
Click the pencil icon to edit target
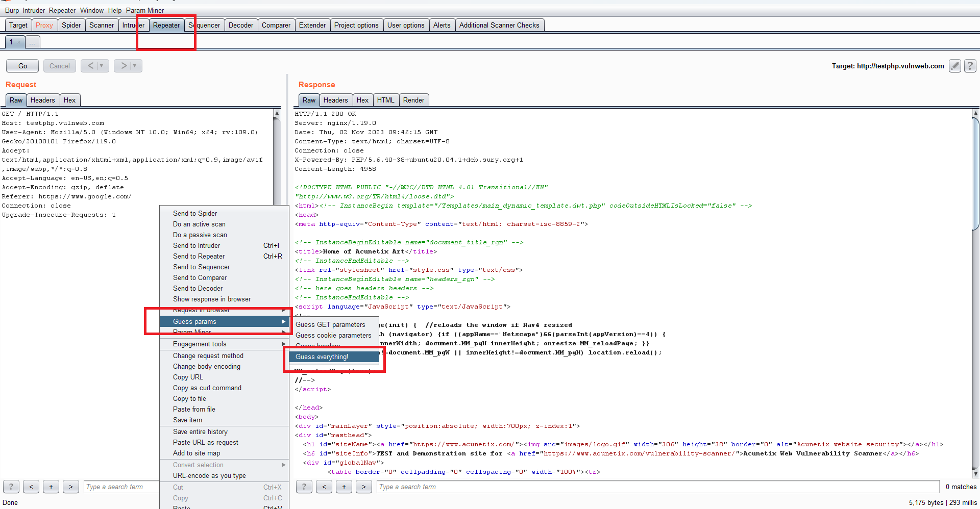click(x=954, y=66)
